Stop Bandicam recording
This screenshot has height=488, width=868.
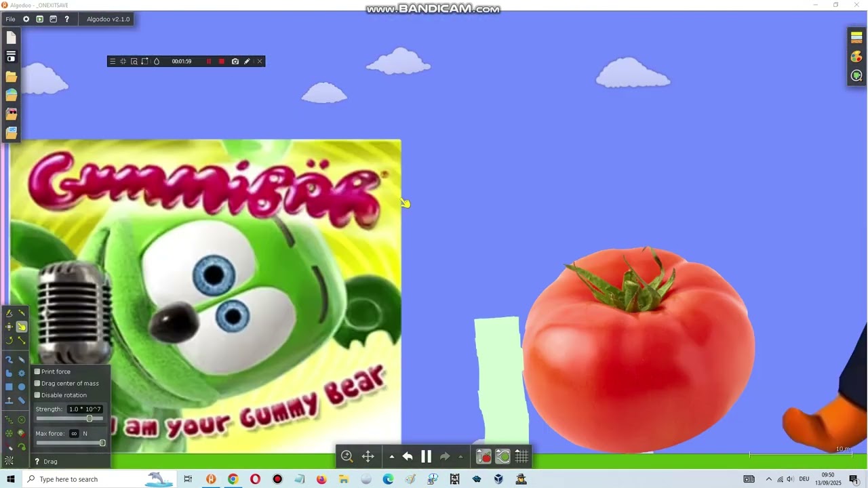[x=221, y=61]
